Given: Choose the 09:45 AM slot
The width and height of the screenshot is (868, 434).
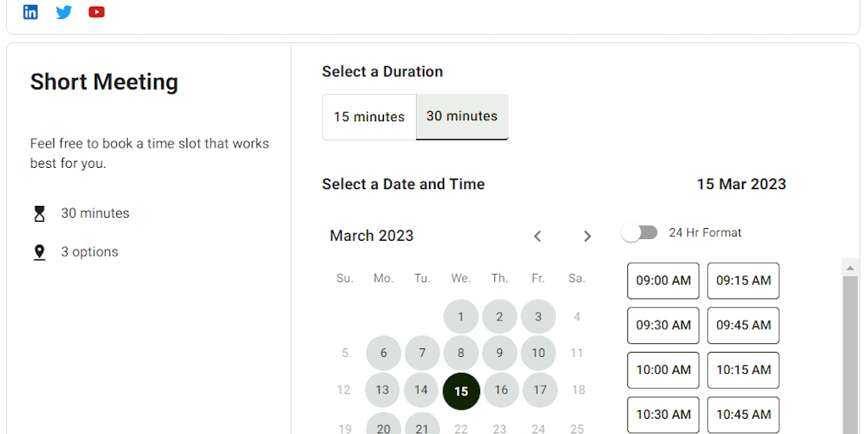Looking at the screenshot, I should pyautogui.click(x=743, y=325).
